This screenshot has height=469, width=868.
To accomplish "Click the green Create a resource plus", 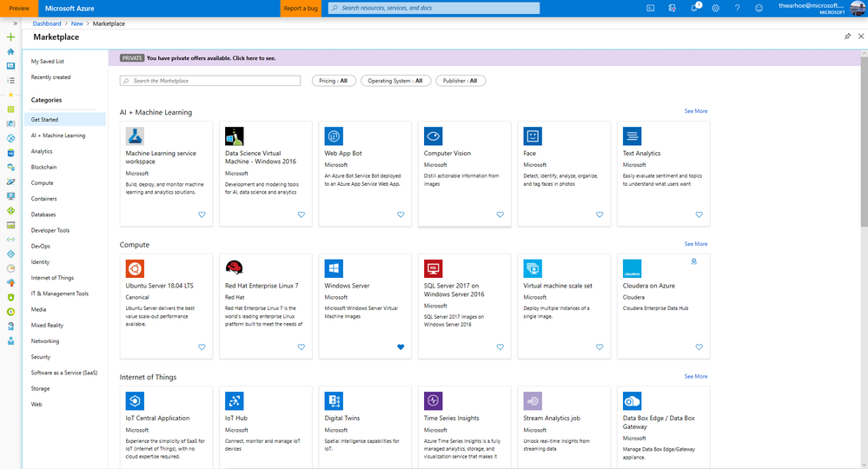I will click(10, 37).
